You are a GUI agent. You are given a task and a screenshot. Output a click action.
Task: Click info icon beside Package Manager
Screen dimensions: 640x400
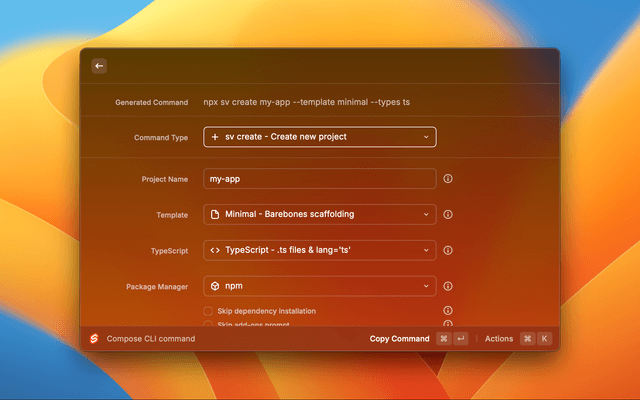pos(448,286)
